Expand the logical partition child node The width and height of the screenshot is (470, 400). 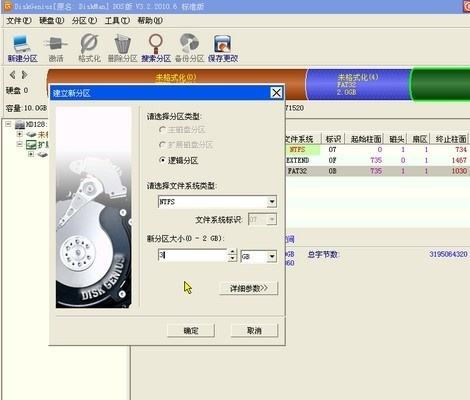pyautogui.click(x=31, y=154)
